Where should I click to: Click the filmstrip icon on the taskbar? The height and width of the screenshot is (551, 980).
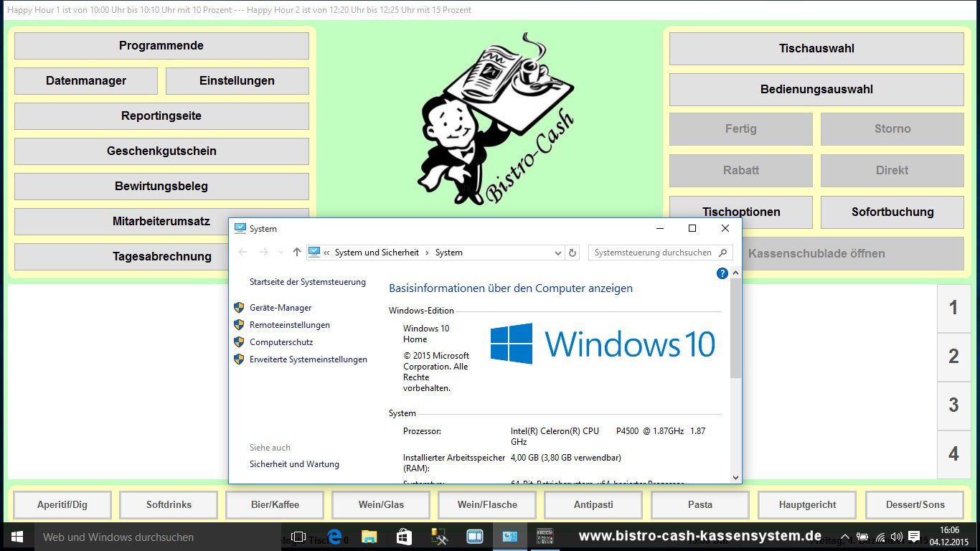click(475, 537)
